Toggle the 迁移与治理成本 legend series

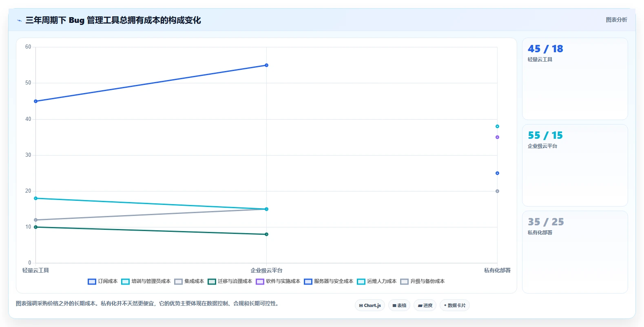[230, 281]
